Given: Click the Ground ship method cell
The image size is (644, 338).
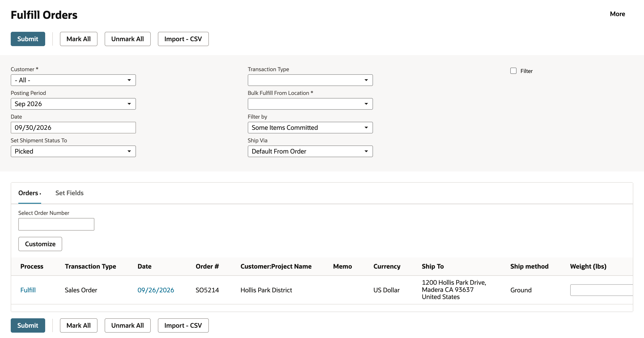Looking at the screenshot, I should pos(521,290).
